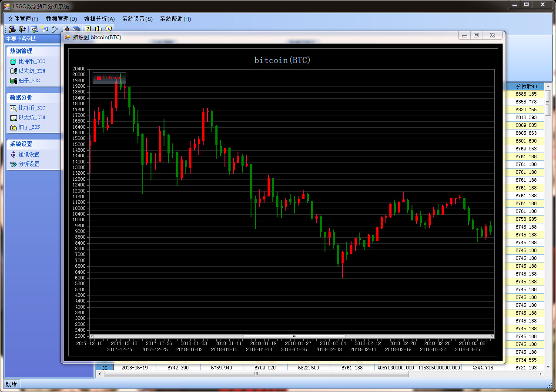Click the 2017-12-10 date axis label

tap(89, 343)
